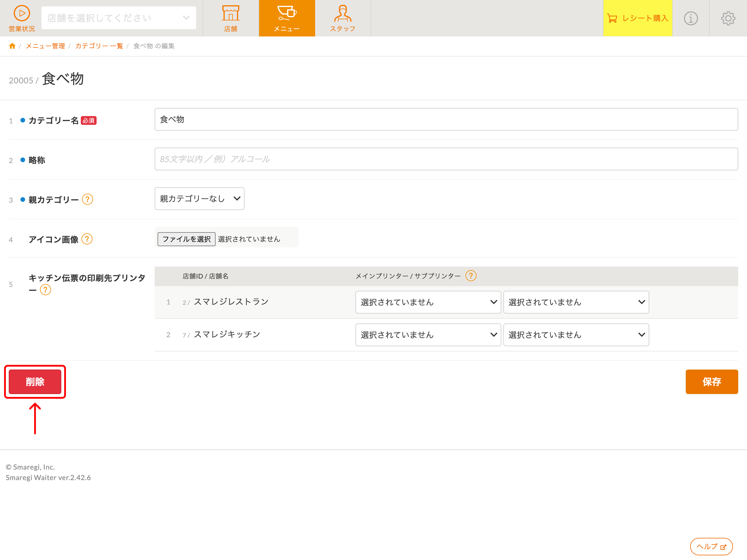The width and height of the screenshot is (747, 560).
Task: Click the カテゴリー名 input containing 食べ物
Action: (x=446, y=119)
